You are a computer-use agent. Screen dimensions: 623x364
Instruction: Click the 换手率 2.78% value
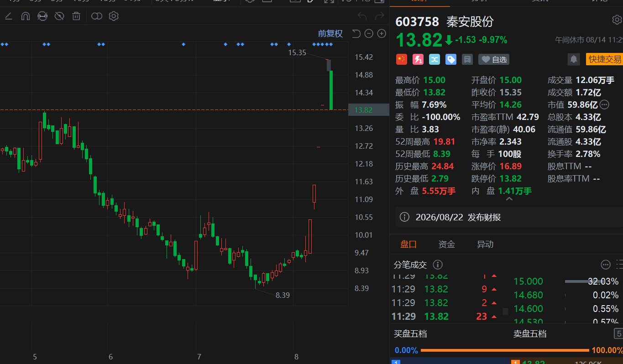tap(588, 154)
